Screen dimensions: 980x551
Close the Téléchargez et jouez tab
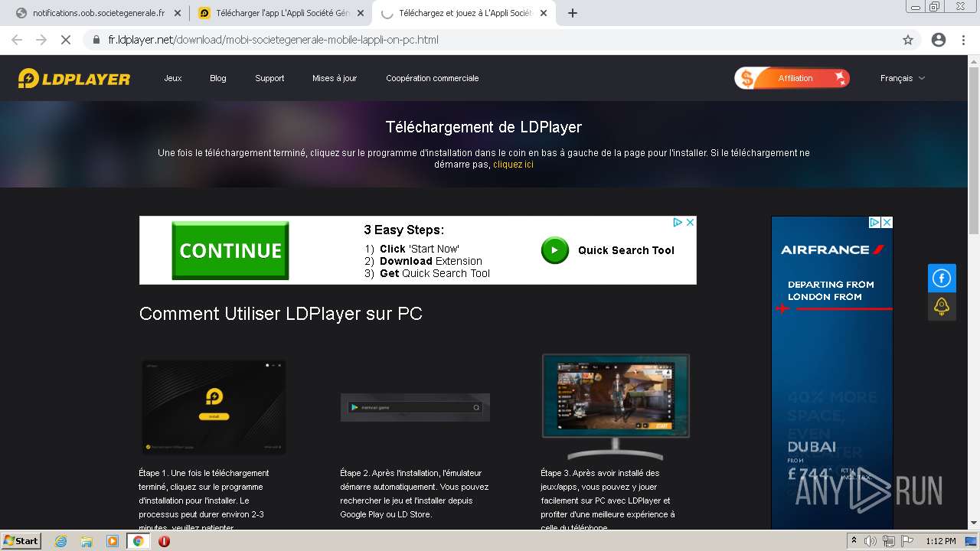[544, 13]
